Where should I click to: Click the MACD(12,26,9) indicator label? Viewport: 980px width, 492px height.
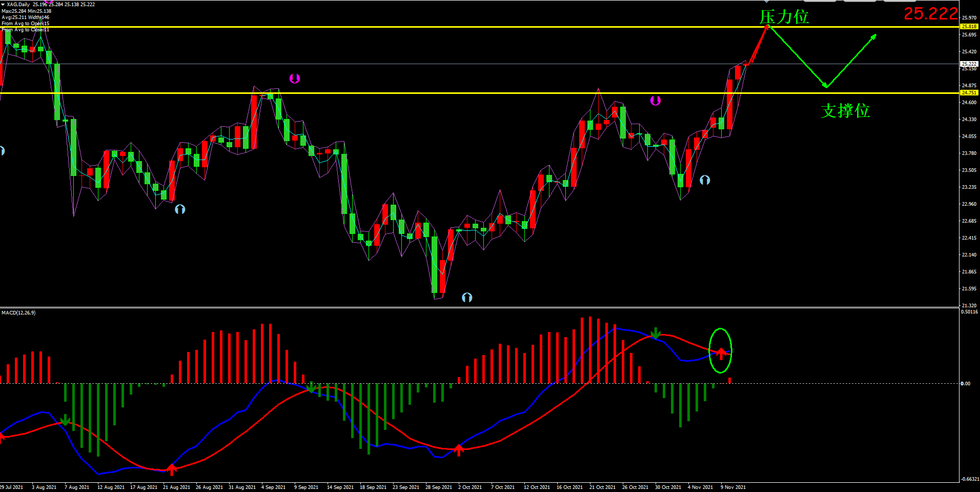click(x=18, y=312)
